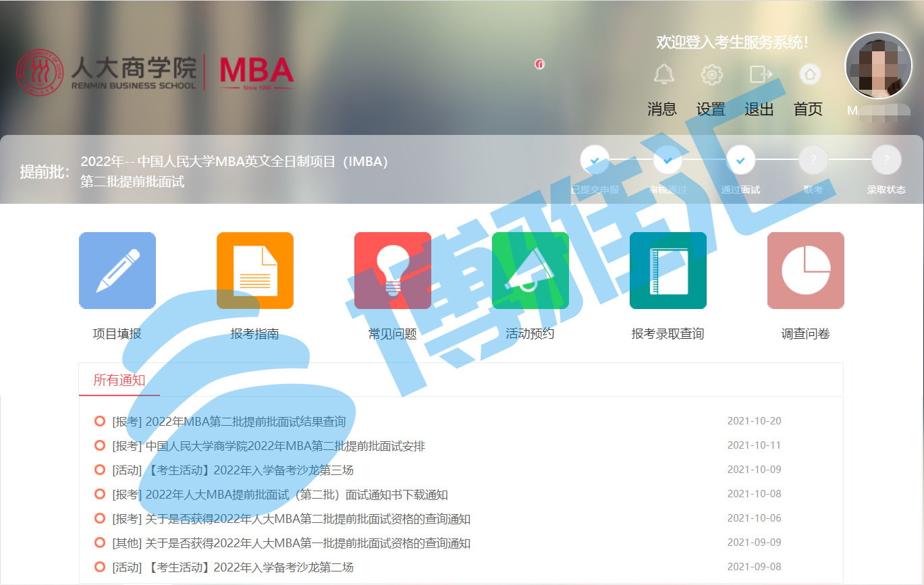Open notice 2022年入学备考沙龙第三场
924x585 pixels.
click(233, 470)
